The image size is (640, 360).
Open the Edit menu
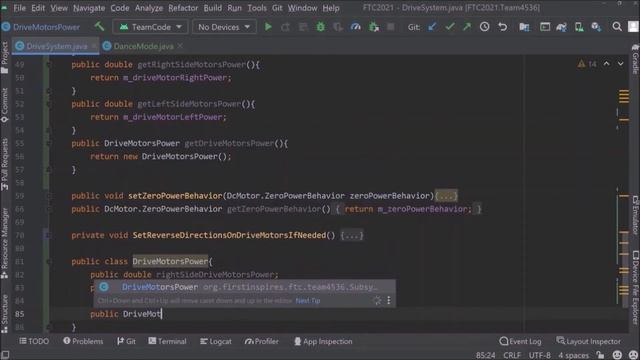(x=38, y=8)
